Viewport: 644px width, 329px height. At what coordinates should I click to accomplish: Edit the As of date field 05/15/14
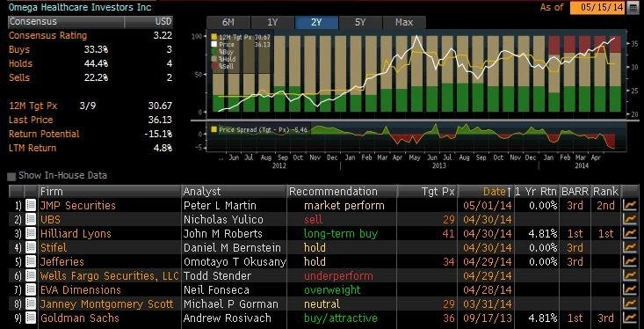[x=597, y=7]
